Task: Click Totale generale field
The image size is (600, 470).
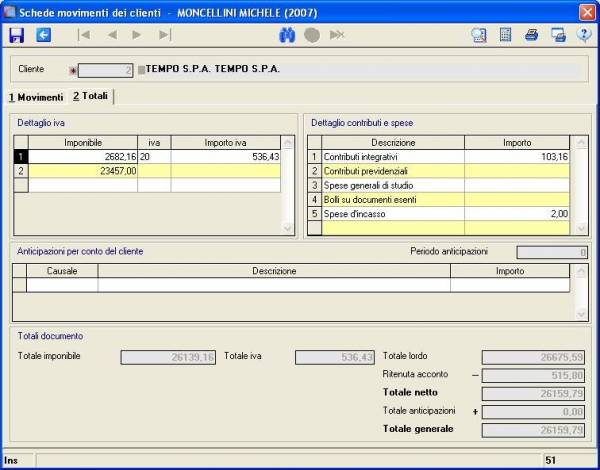Action: [533, 430]
